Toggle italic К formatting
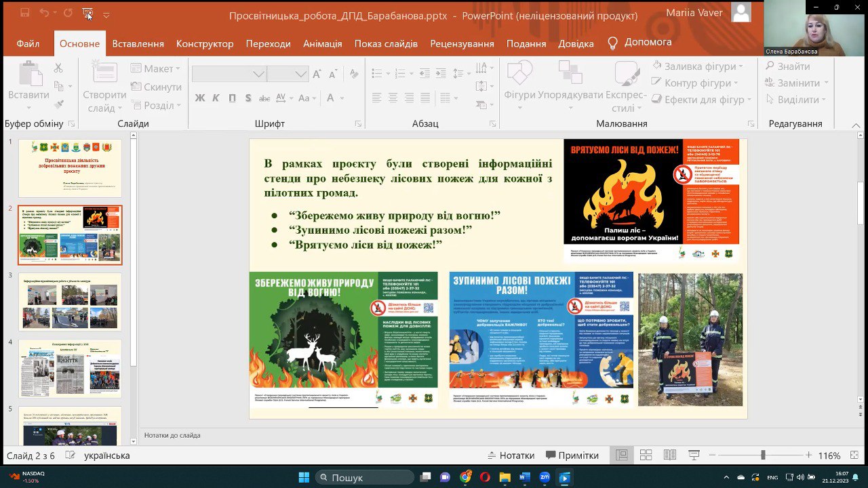 [216, 98]
